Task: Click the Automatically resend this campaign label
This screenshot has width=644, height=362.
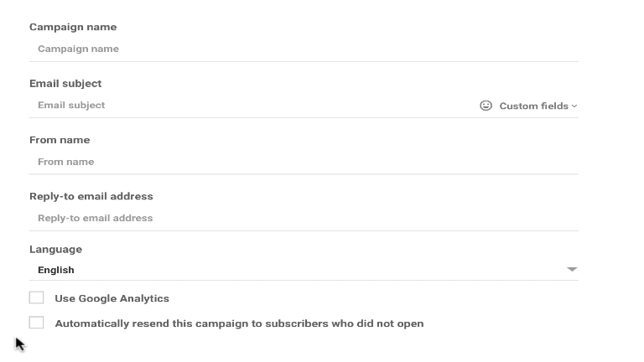Action: [239, 323]
